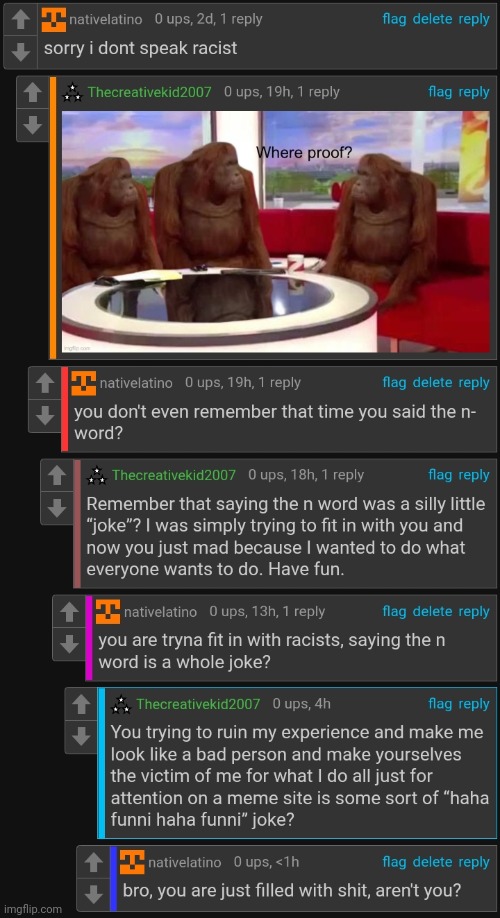Open the nativelatino username on the top comment
Image resolution: width=500 pixels, height=918 pixels.
pyautogui.click(x=105, y=19)
